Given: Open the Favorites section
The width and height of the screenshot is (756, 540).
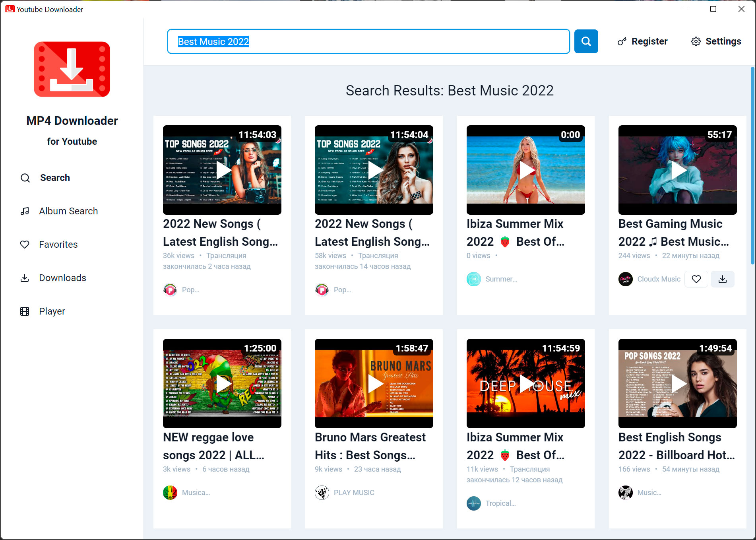Looking at the screenshot, I should [58, 245].
